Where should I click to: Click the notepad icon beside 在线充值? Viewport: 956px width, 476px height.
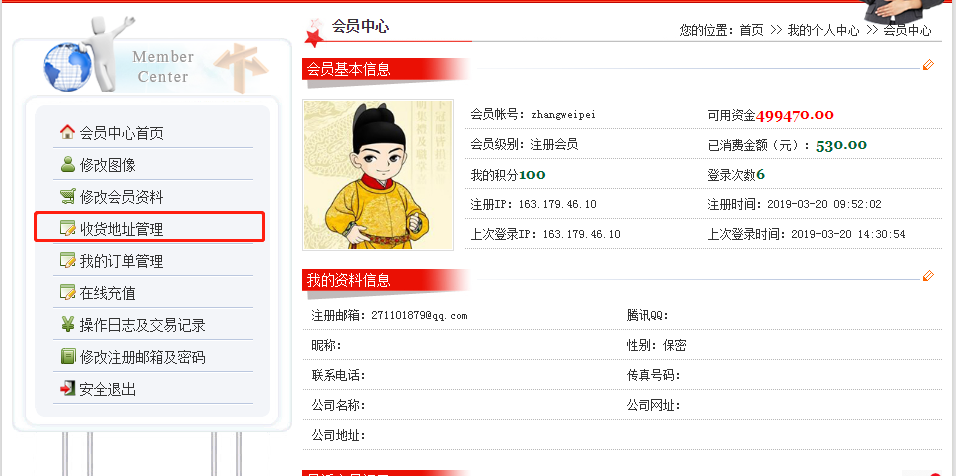67,293
